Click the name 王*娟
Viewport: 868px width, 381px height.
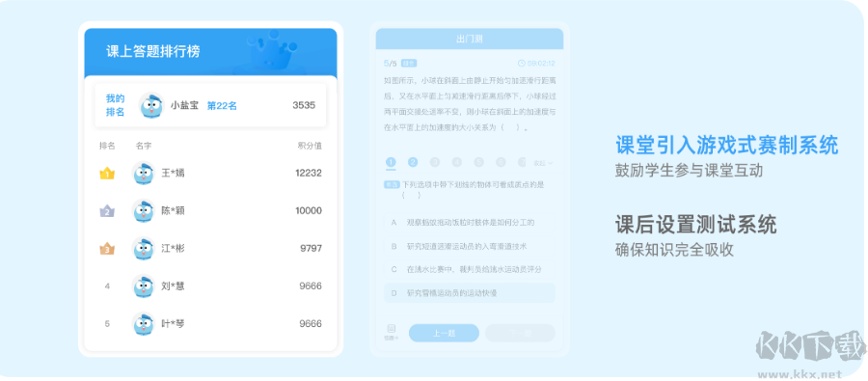pos(174,174)
